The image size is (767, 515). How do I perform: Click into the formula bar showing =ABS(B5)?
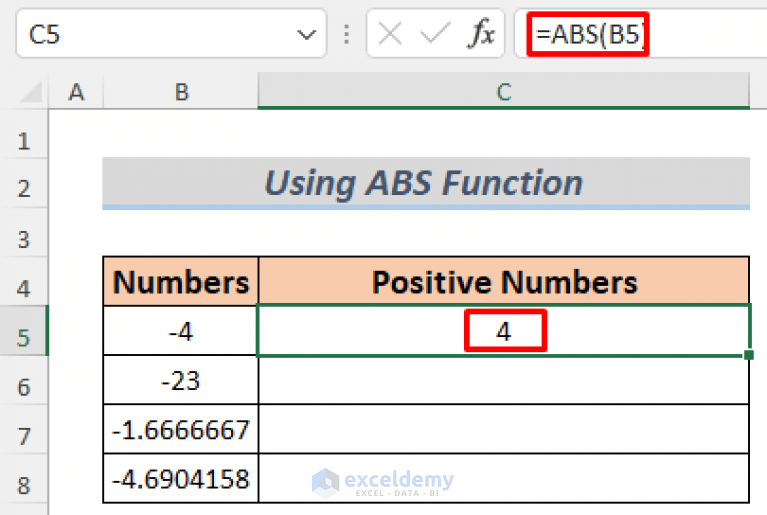pos(641,34)
